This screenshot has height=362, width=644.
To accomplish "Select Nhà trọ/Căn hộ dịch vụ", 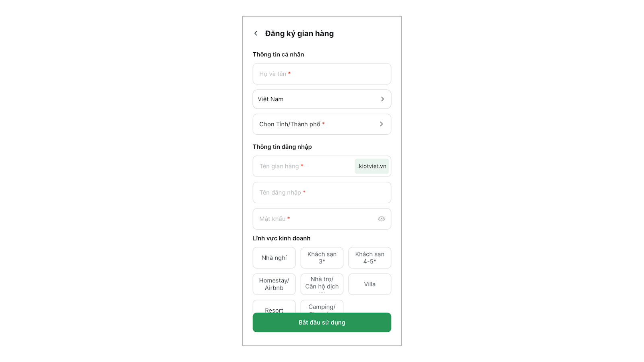I will [x=322, y=284].
